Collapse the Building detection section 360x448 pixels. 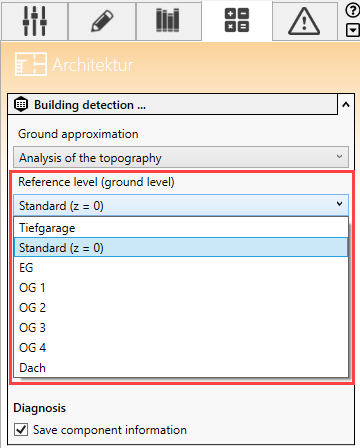(x=346, y=105)
